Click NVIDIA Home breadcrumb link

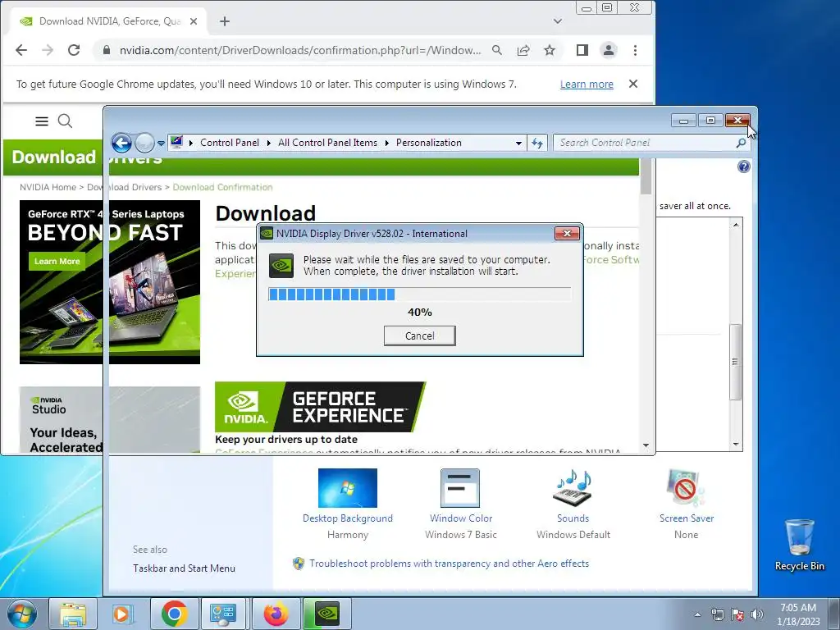pos(48,187)
